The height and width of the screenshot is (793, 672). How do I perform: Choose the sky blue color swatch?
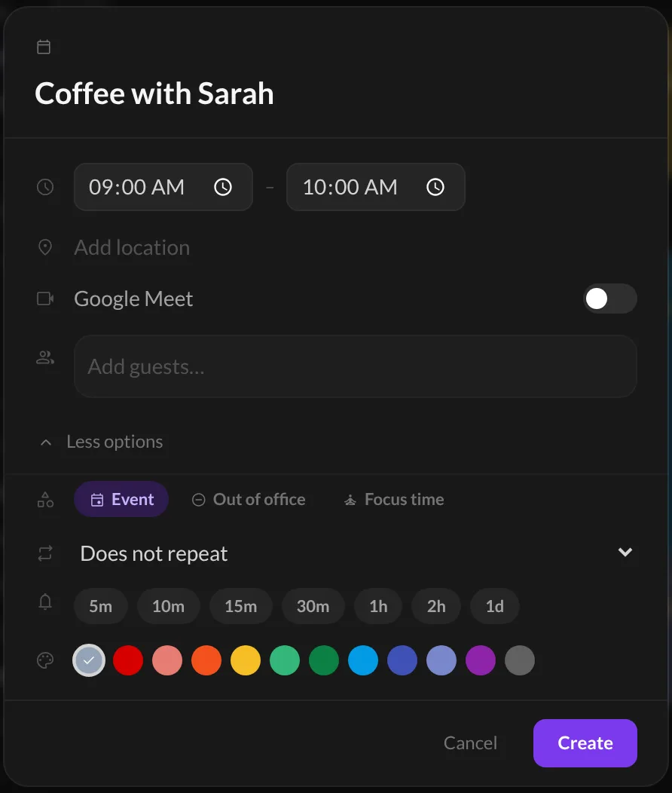(363, 660)
